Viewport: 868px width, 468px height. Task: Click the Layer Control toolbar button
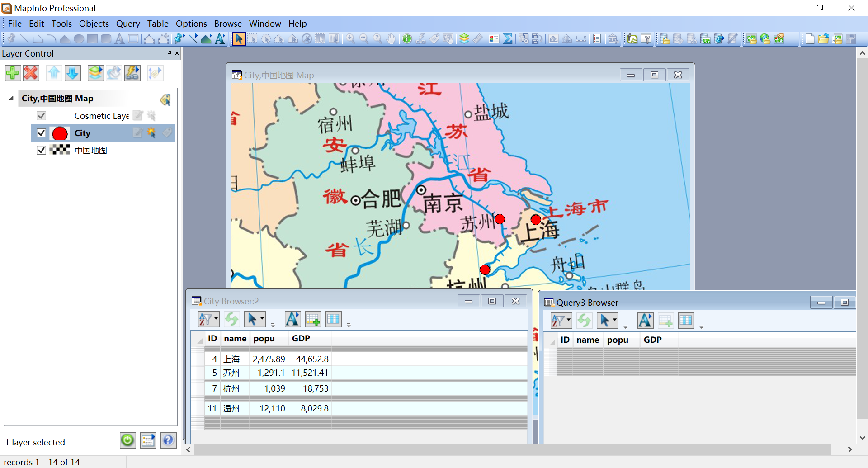coord(464,39)
